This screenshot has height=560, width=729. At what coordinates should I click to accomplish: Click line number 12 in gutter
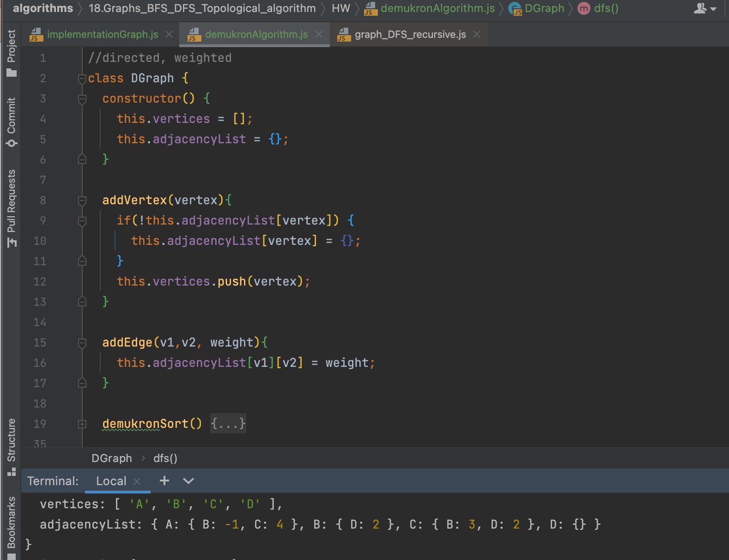pyautogui.click(x=40, y=281)
